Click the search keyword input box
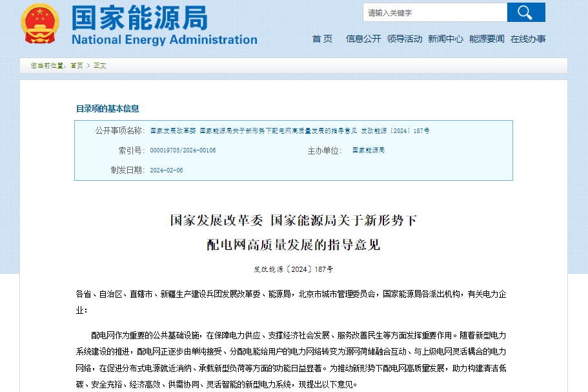This screenshot has height=392, width=588. tap(436, 12)
